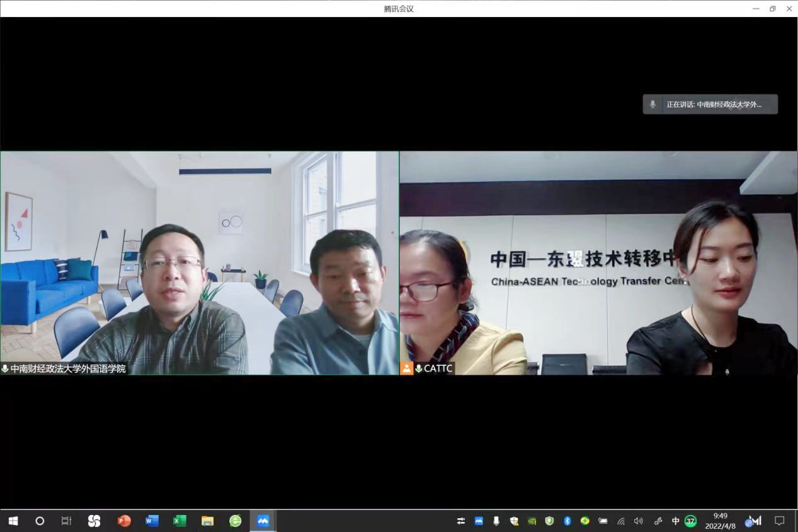The width and height of the screenshot is (798, 532).
Task: Click the microphone icon in the system tray
Action: tap(496, 521)
